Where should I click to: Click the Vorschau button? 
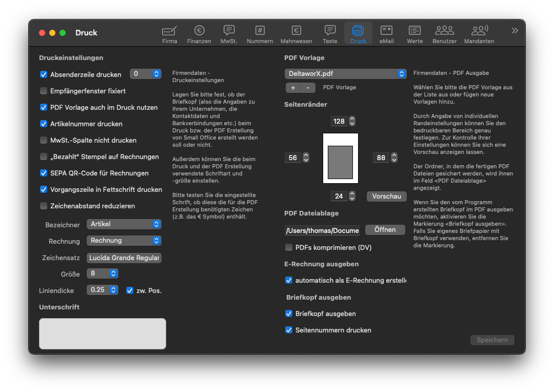pos(386,197)
